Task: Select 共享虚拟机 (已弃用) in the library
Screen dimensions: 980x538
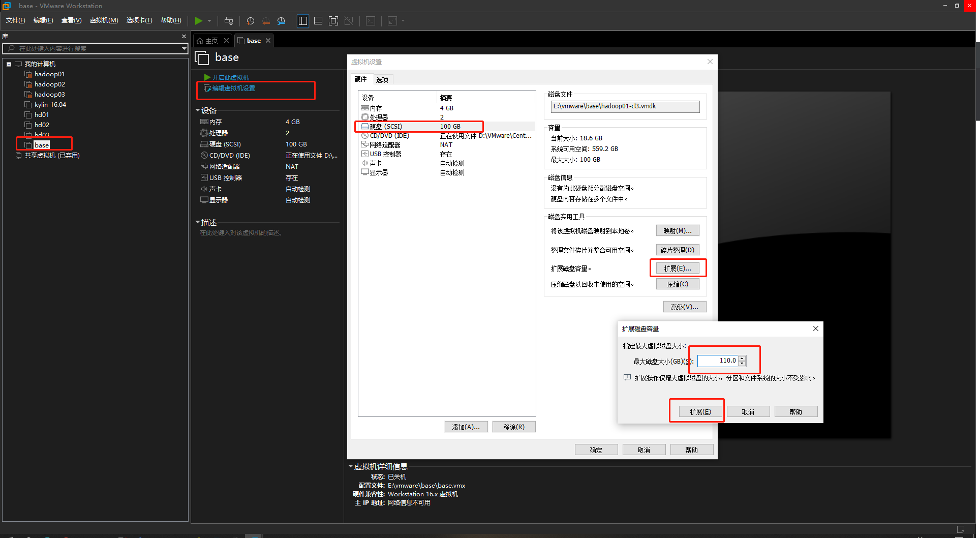Action: pos(52,156)
